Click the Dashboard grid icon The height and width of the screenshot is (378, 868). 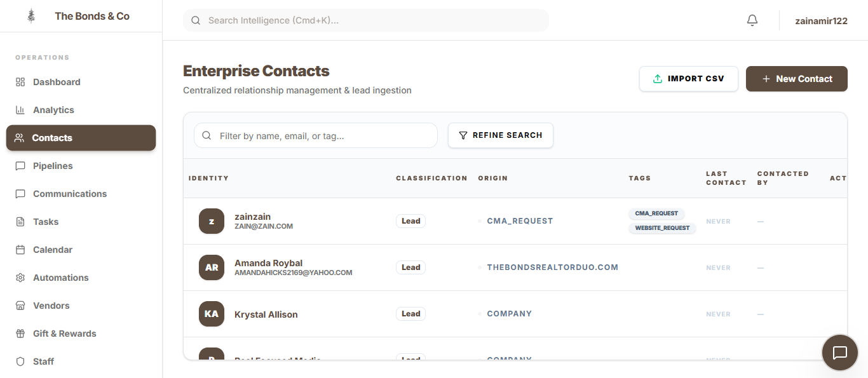(x=20, y=82)
